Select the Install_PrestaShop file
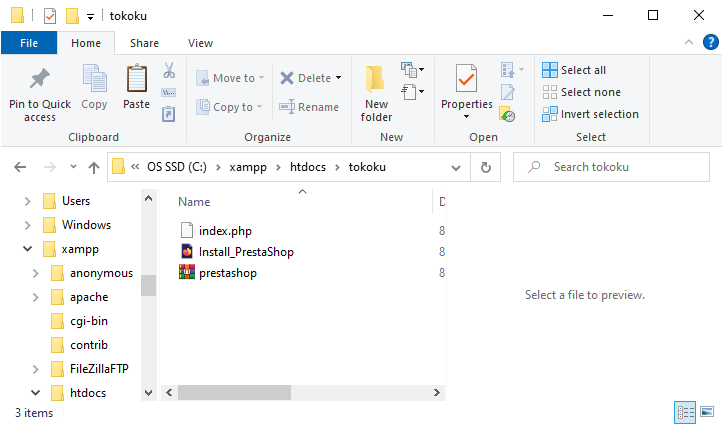The image size is (723, 425). tap(246, 252)
